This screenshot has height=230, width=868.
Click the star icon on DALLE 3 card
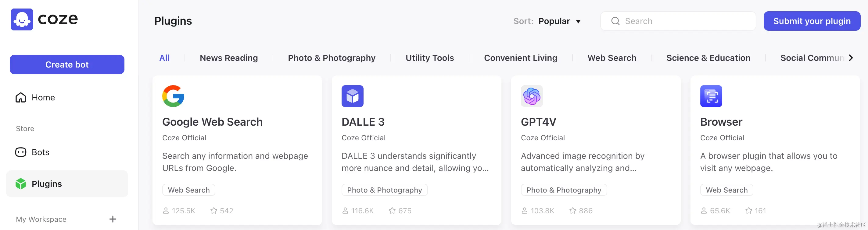pyautogui.click(x=392, y=211)
